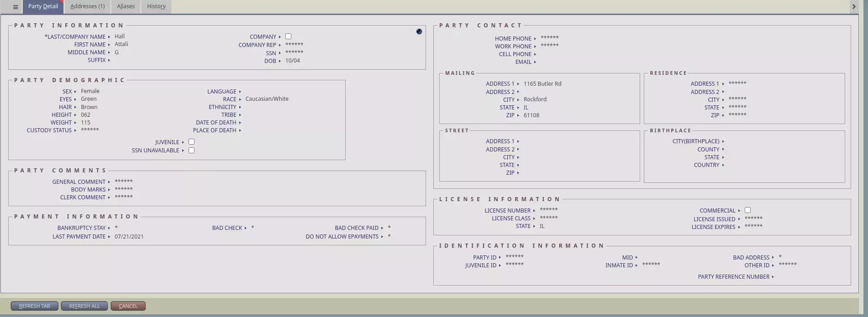Screen dimensions: 868x317
Task: Switch to the Party Detail tab
Action: pos(43,6)
